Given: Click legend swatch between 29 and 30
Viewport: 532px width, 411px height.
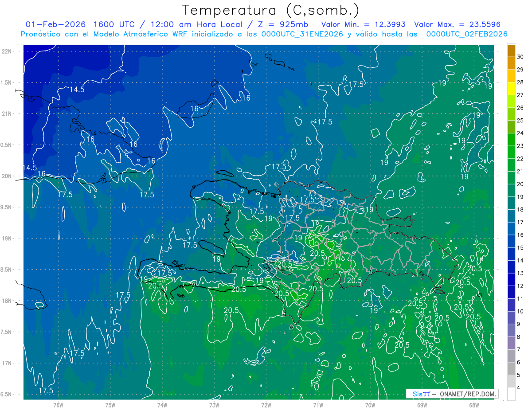Looking at the screenshot, I should coord(511,63).
